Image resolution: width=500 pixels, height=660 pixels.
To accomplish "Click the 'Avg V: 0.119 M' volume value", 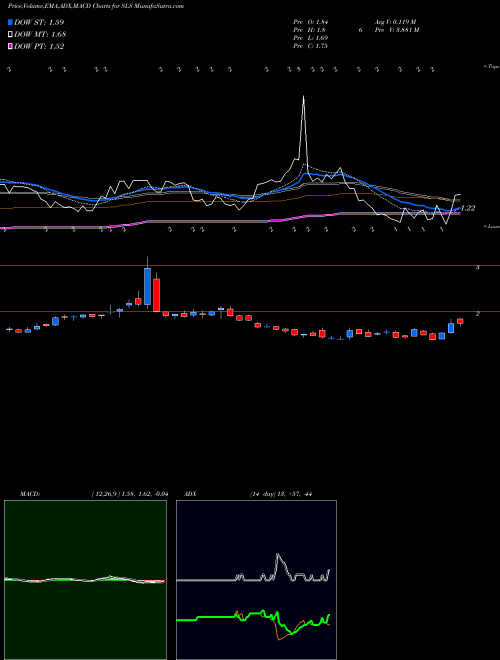I will [395, 22].
